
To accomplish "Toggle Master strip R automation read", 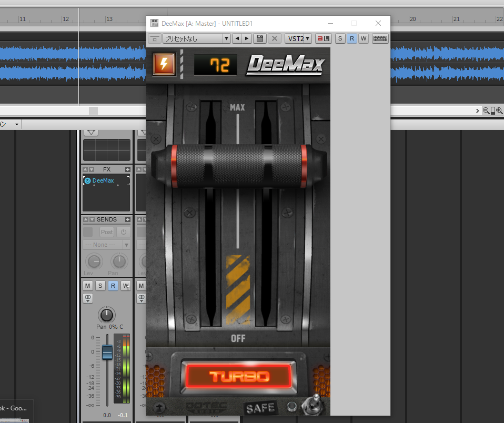I will (x=113, y=286).
